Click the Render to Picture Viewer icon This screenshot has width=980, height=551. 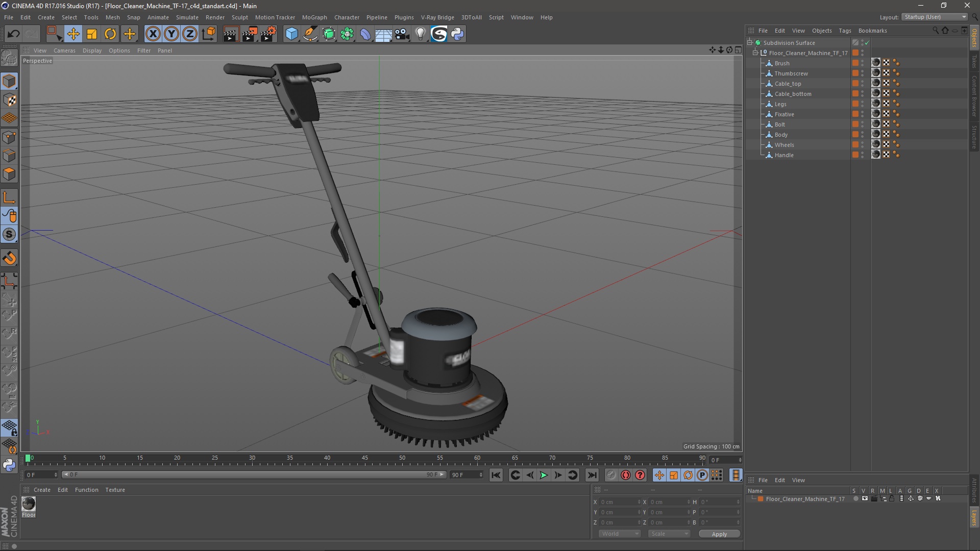[x=250, y=34]
